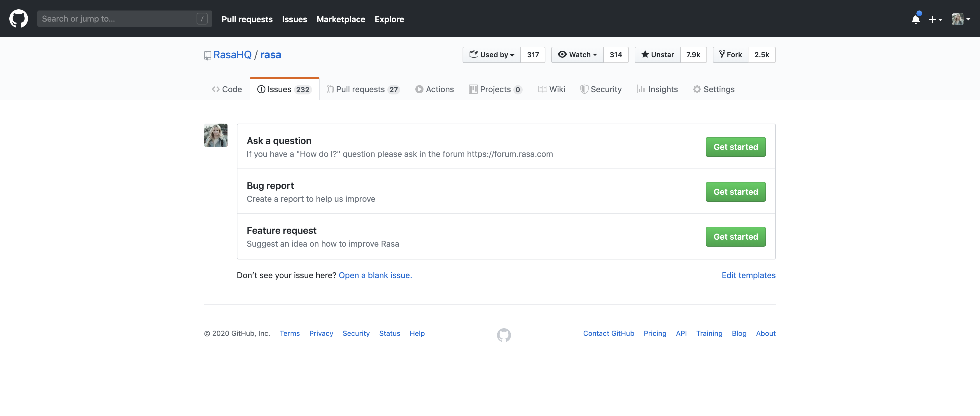Click the Feature request title
The height and width of the screenshot is (416, 980).
[281, 230]
